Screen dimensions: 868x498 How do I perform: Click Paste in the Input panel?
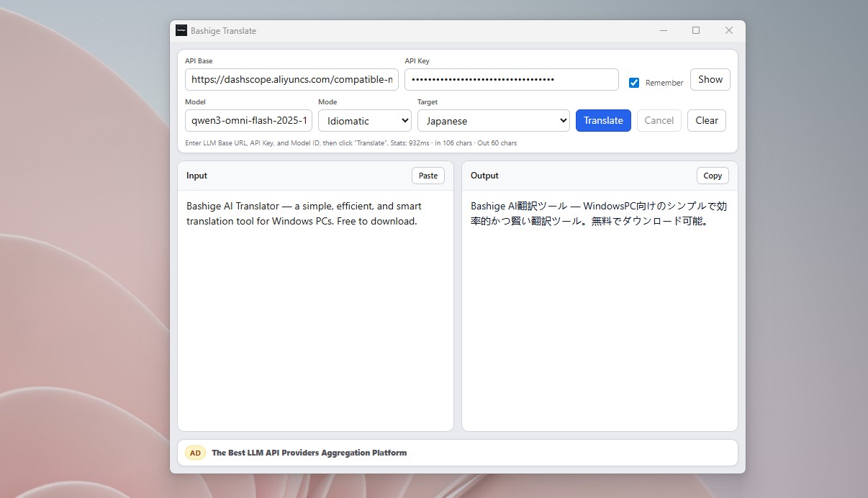pos(428,176)
